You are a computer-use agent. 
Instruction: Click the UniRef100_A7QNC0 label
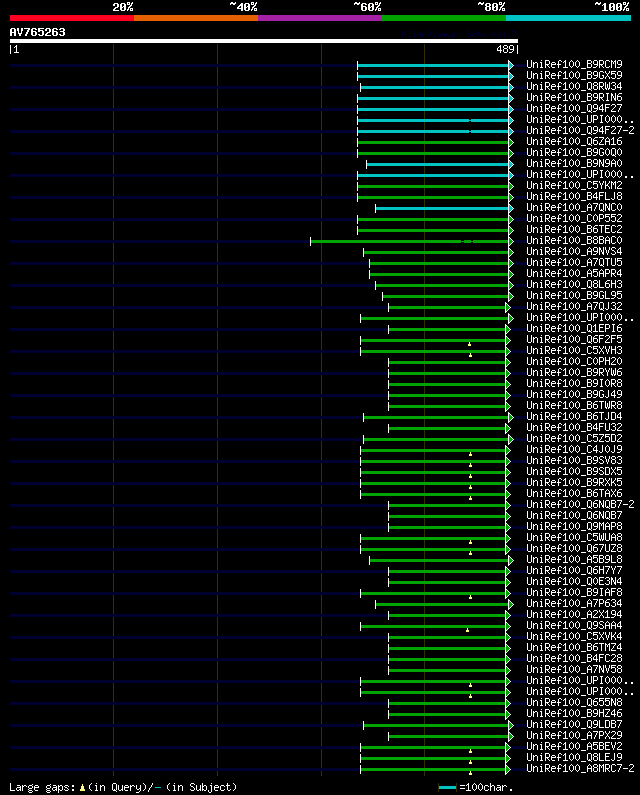point(574,207)
